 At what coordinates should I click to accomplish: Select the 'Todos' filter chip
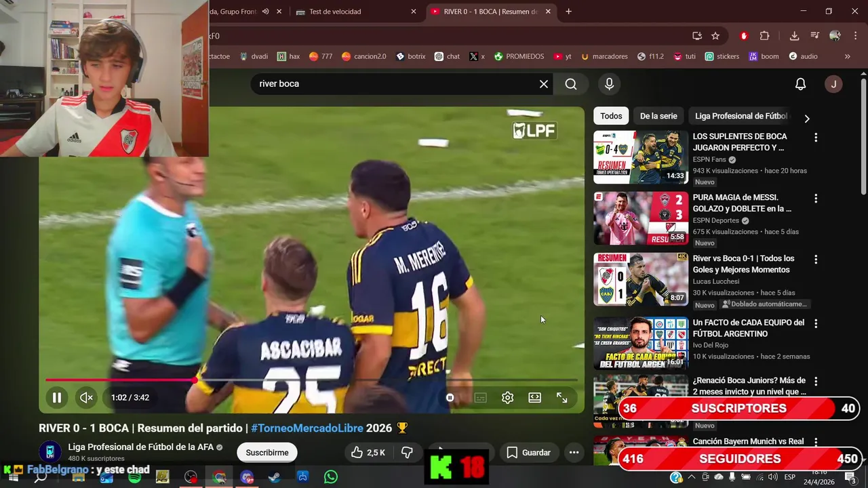click(611, 116)
